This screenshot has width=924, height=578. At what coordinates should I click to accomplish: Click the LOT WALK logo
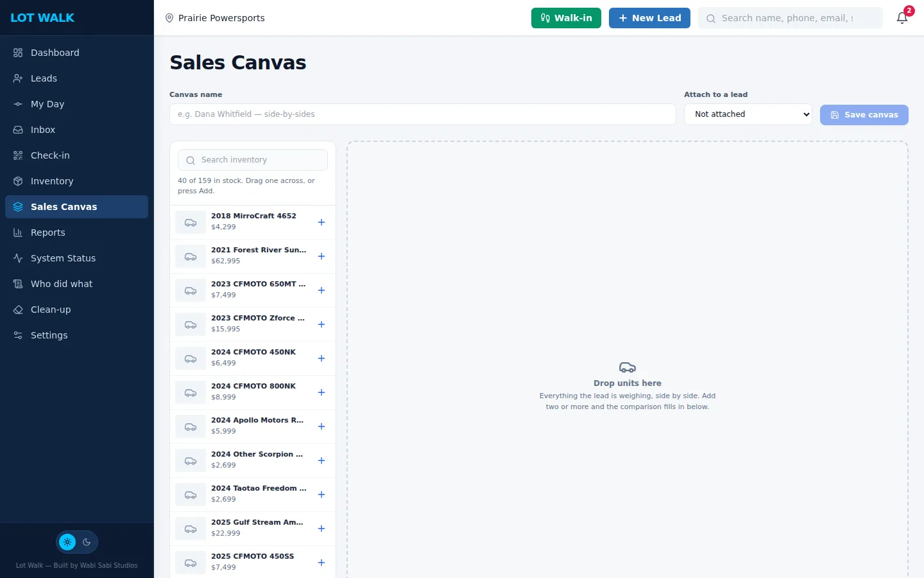[x=42, y=18]
